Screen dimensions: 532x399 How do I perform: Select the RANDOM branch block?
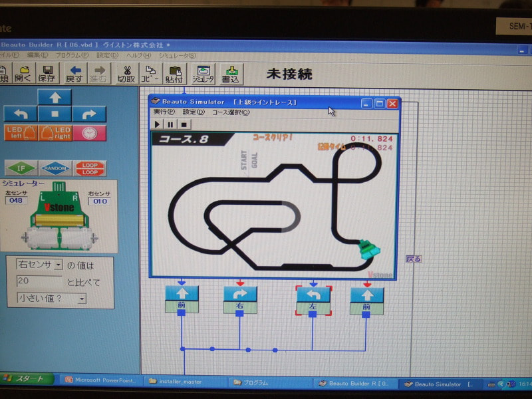point(55,168)
